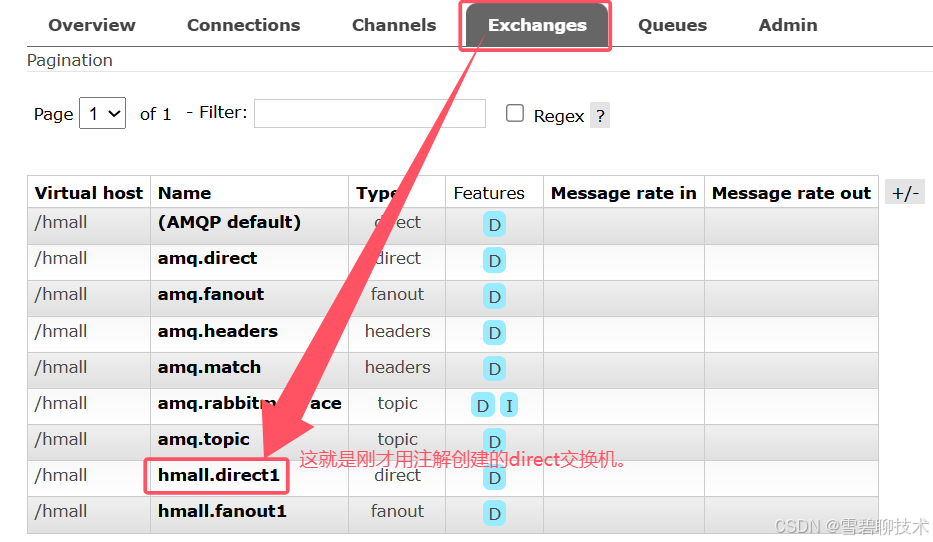Open the Page number dropdown
Screen dimensions: 933x542
point(102,113)
